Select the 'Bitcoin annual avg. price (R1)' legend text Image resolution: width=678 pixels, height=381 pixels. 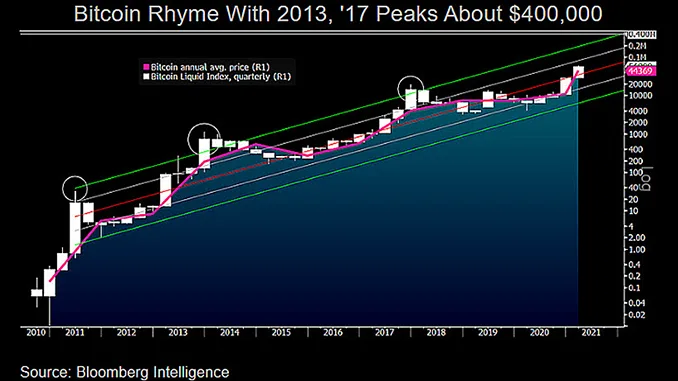[210, 67]
